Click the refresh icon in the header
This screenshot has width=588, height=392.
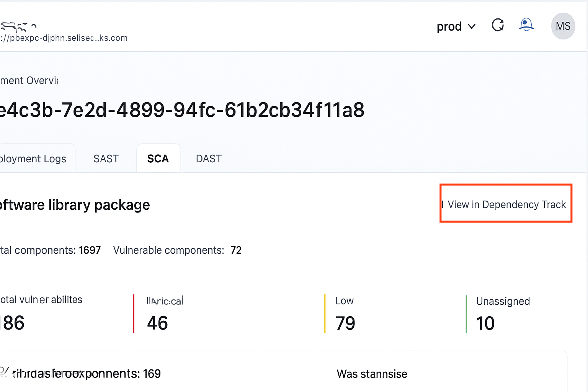pos(498,25)
